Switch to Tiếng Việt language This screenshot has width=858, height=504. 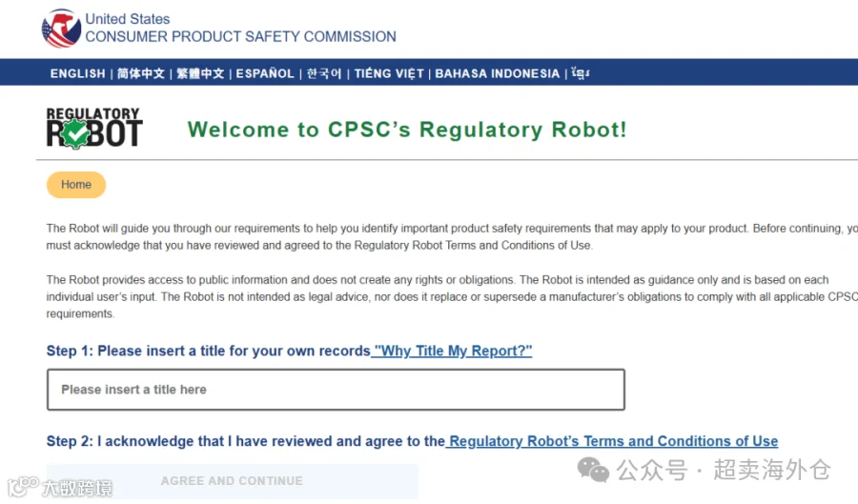coord(389,73)
